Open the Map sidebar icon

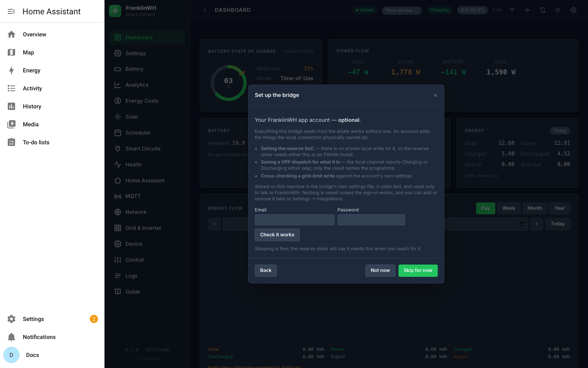coord(11,52)
